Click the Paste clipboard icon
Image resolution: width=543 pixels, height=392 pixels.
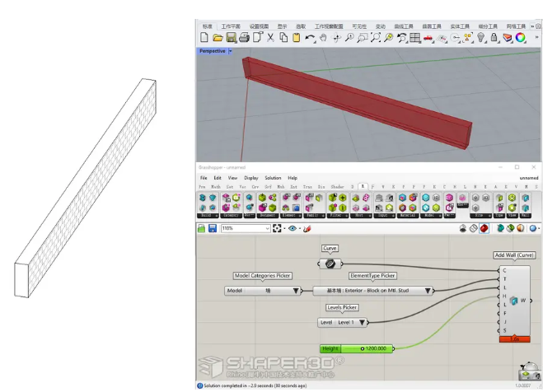point(297,37)
